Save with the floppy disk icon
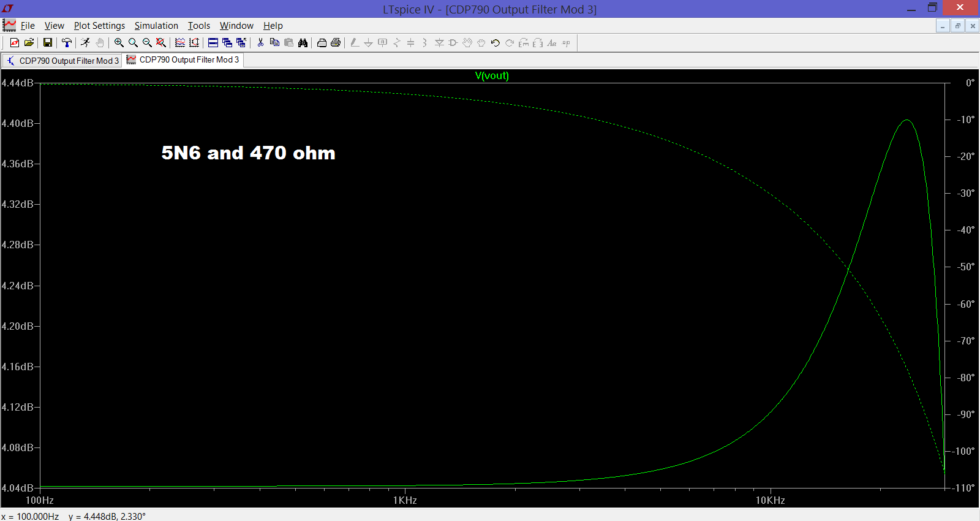This screenshot has height=521, width=980. (47, 42)
